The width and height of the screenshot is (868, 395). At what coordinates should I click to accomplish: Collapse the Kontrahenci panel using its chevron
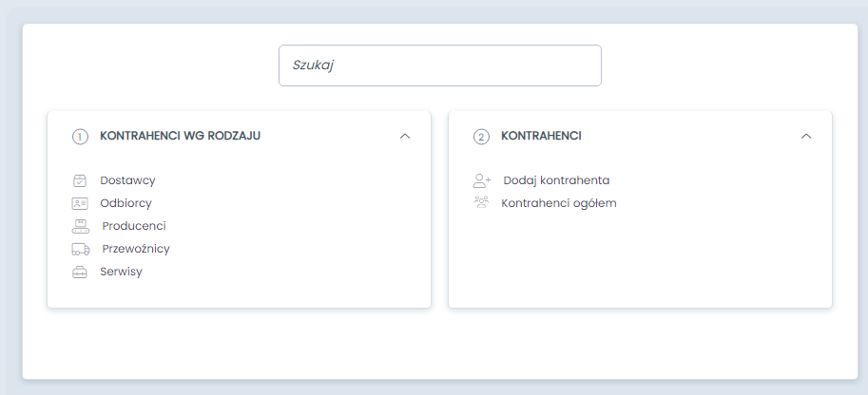806,136
